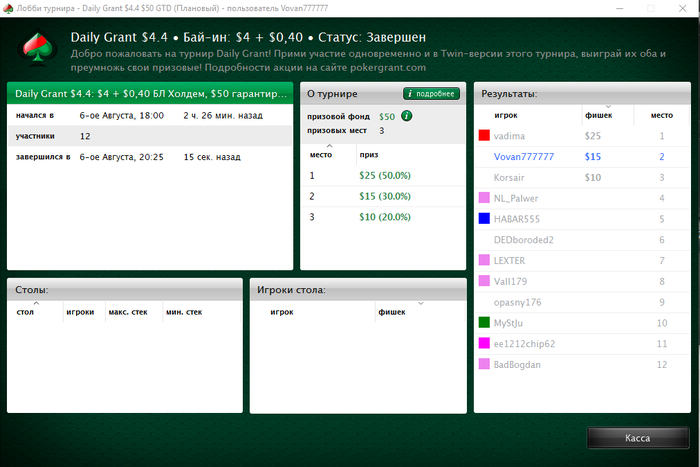
Task: Select player vadima in results
Action: [582, 136]
